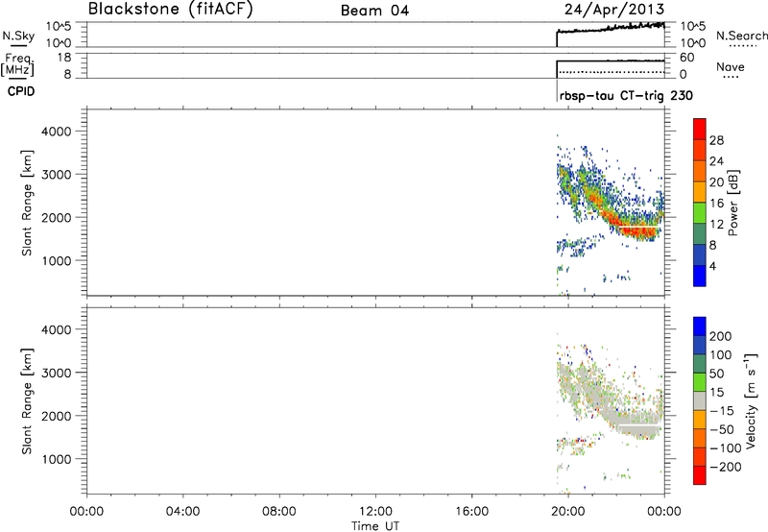Click the power panel 'Slant Range [km]' label
This screenshot has width=768, height=532.
click(27, 203)
